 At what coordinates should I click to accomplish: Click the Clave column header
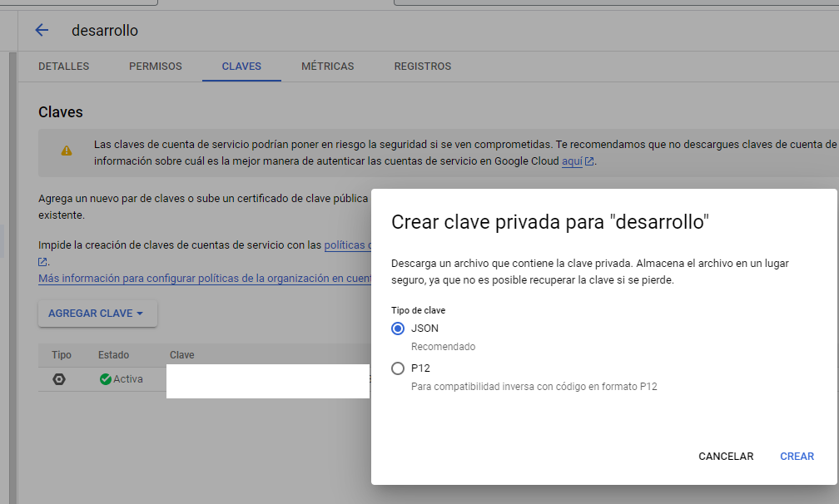pos(181,355)
